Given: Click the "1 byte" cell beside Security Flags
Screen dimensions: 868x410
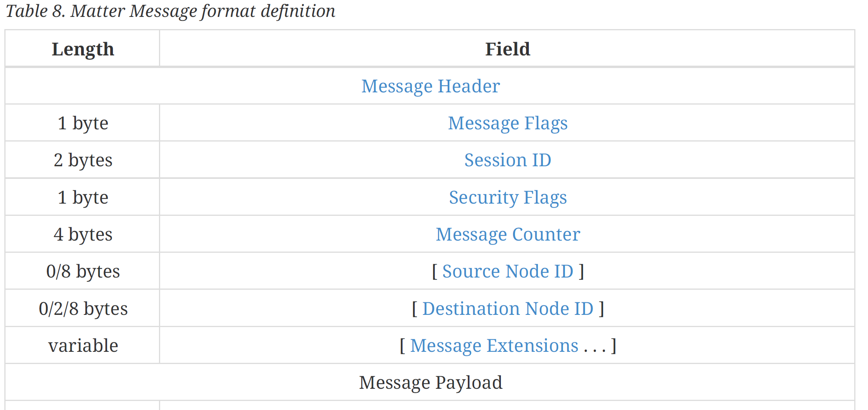Looking at the screenshot, I should point(83,197).
